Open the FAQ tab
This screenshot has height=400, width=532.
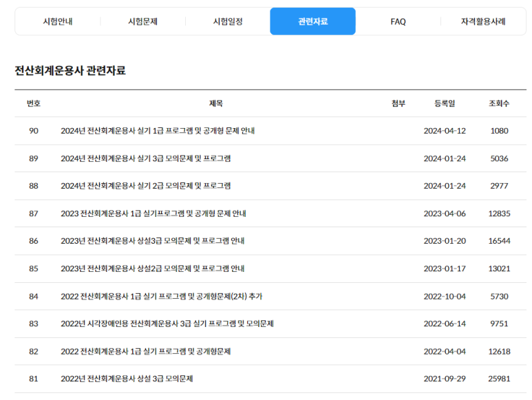(x=398, y=21)
